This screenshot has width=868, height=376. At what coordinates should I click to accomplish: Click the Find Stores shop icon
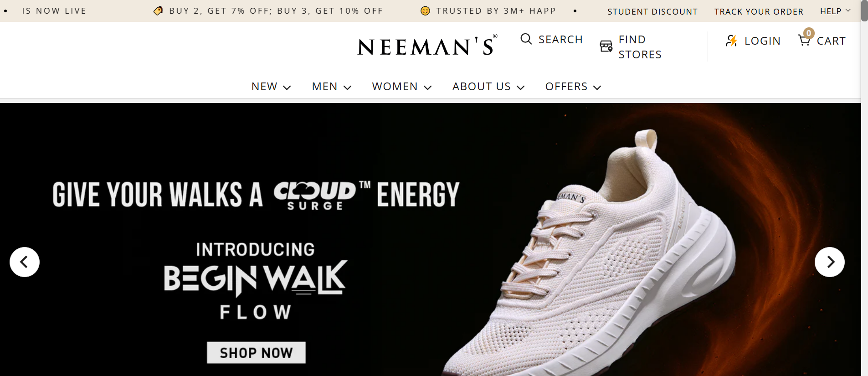(606, 46)
